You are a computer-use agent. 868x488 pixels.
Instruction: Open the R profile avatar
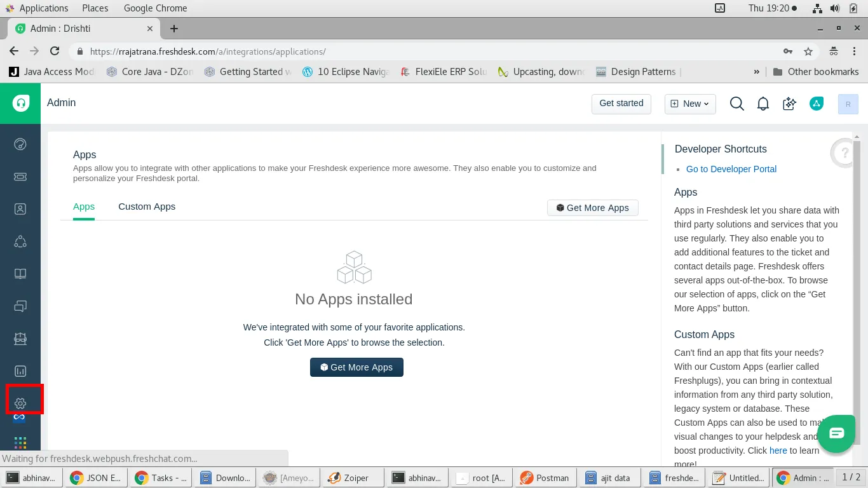[x=848, y=104]
